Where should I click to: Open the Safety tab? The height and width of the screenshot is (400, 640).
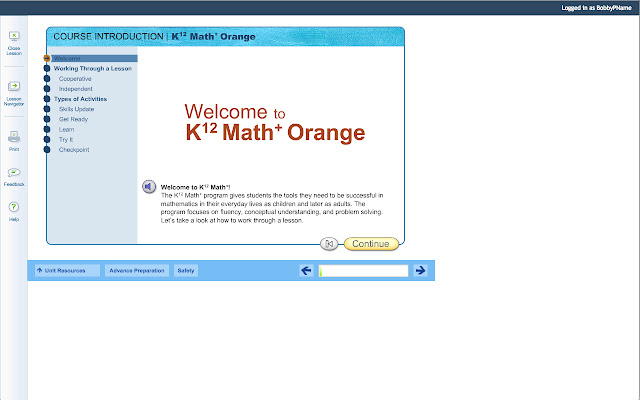point(187,271)
